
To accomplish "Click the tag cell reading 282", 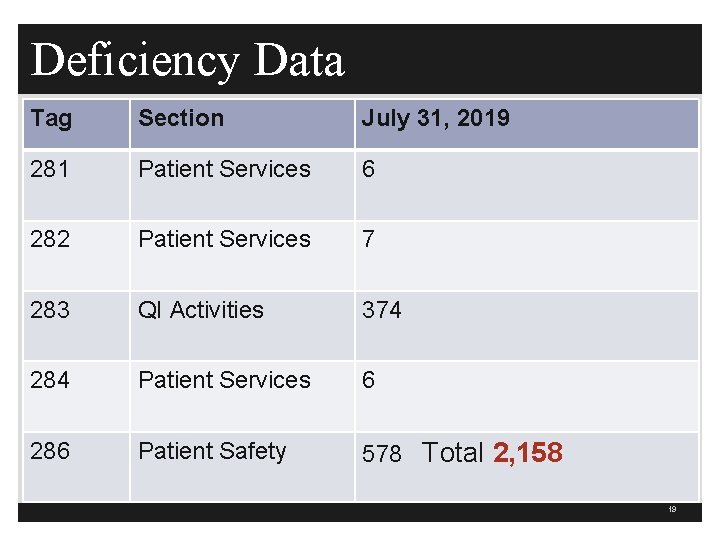I will pyautogui.click(x=50, y=239).
